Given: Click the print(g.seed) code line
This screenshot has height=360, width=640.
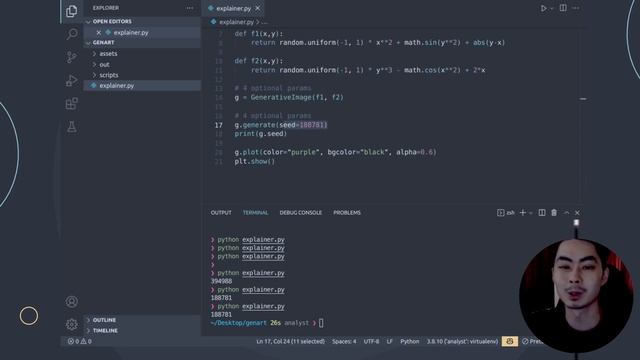Looking at the screenshot, I should click(x=260, y=134).
